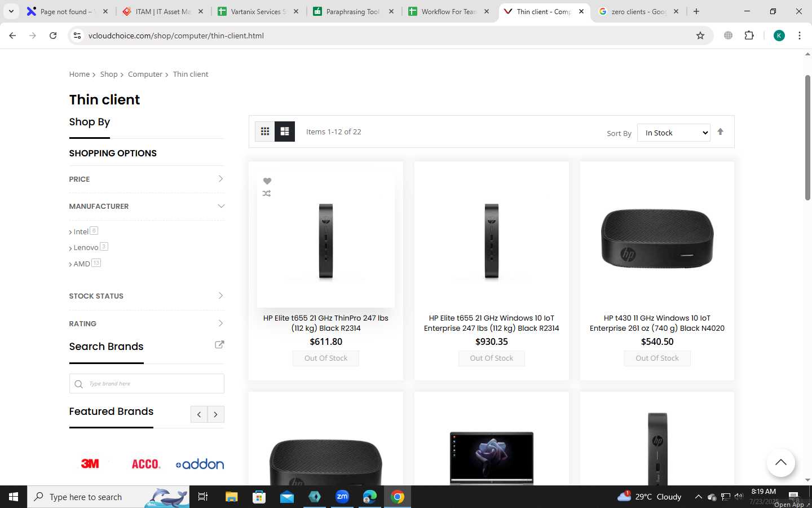The height and width of the screenshot is (508, 812).
Task: Click back-to-top round arrow button
Action: [x=780, y=463]
